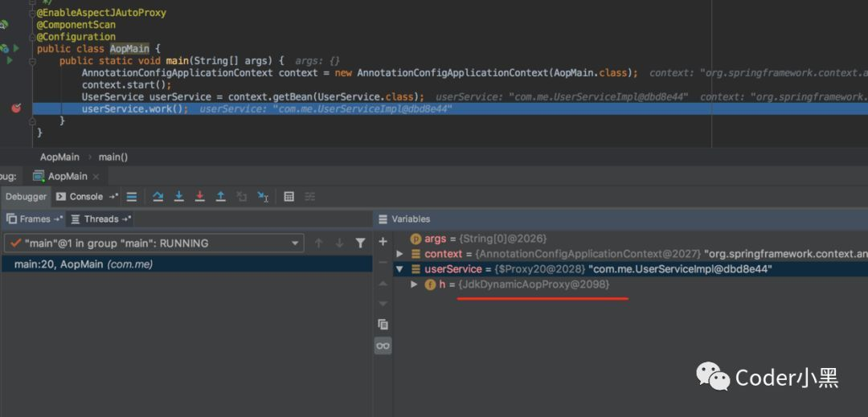Toggle the frames filter funnel icon
Image resolution: width=868 pixels, height=417 pixels.
pos(360,243)
